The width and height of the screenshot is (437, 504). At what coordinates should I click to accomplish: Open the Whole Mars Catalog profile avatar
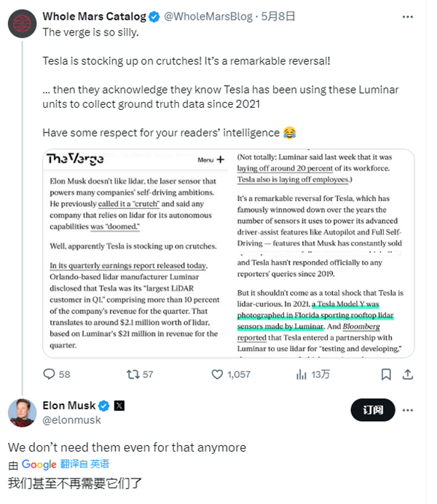tap(21, 23)
